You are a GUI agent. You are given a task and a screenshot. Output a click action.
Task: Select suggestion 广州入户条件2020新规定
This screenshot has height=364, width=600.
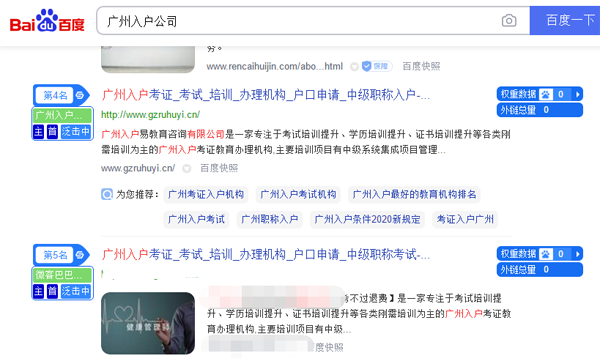(367, 219)
